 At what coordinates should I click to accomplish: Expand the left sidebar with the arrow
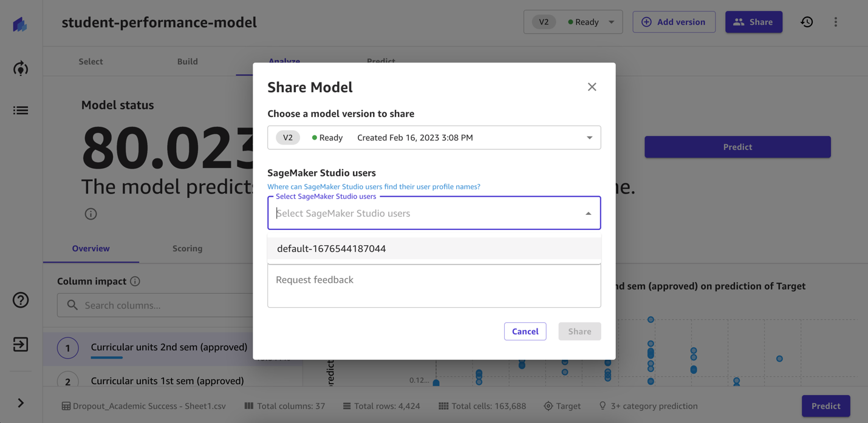[19, 402]
